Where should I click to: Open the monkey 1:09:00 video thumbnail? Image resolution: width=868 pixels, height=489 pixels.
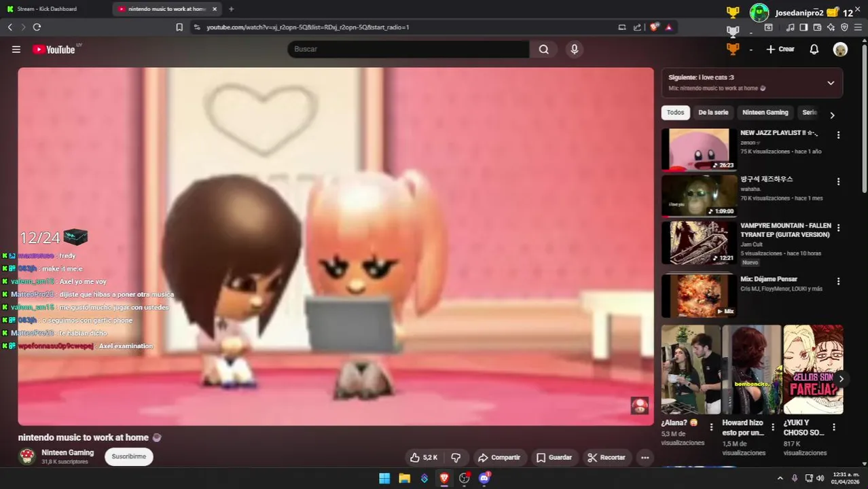pyautogui.click(x=699, y=196)
